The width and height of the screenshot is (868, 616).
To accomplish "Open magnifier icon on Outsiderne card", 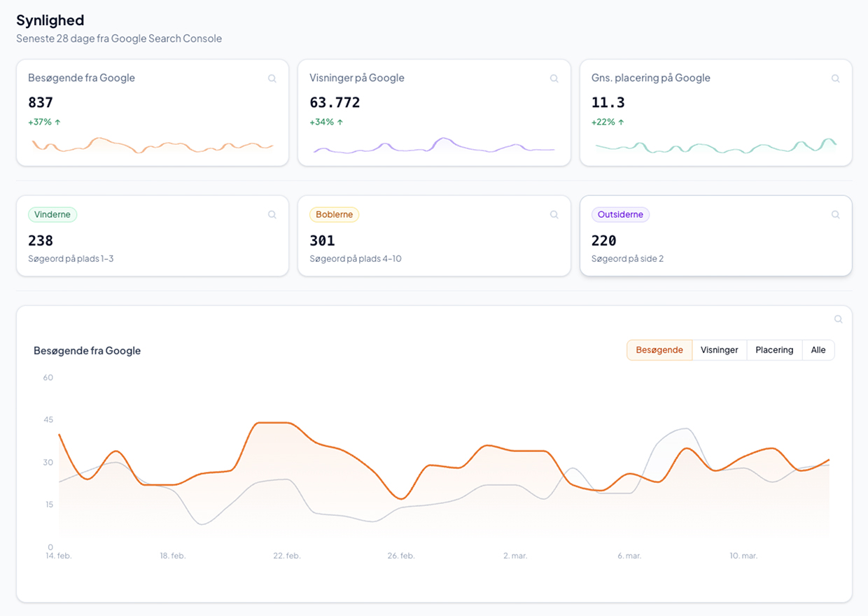I will tap(835, 215).
